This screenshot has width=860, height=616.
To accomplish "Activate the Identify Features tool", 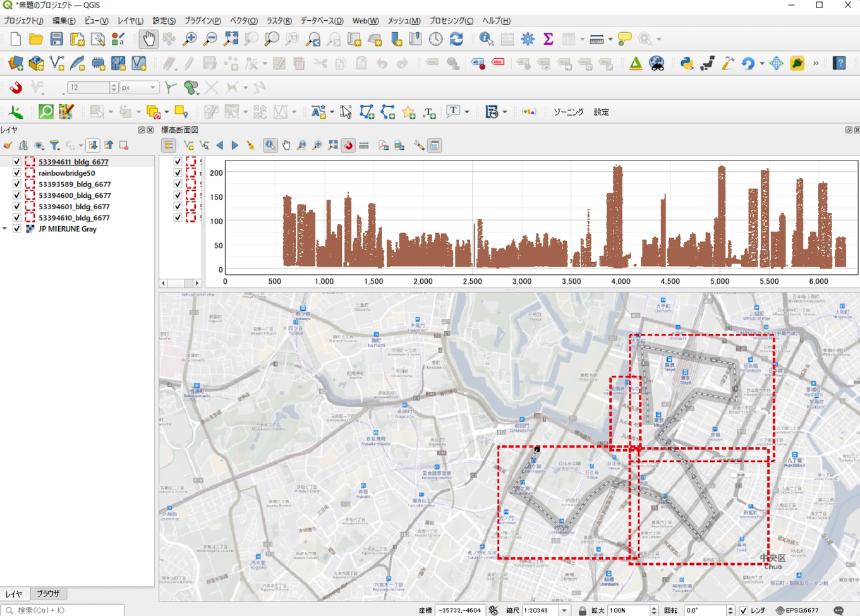I will (x=486, y=39).
